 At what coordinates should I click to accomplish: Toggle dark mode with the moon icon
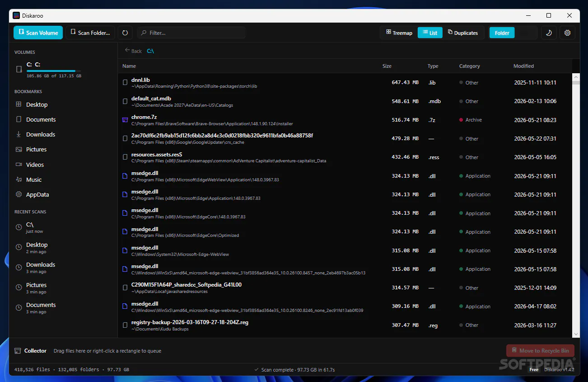click(549, 33)
